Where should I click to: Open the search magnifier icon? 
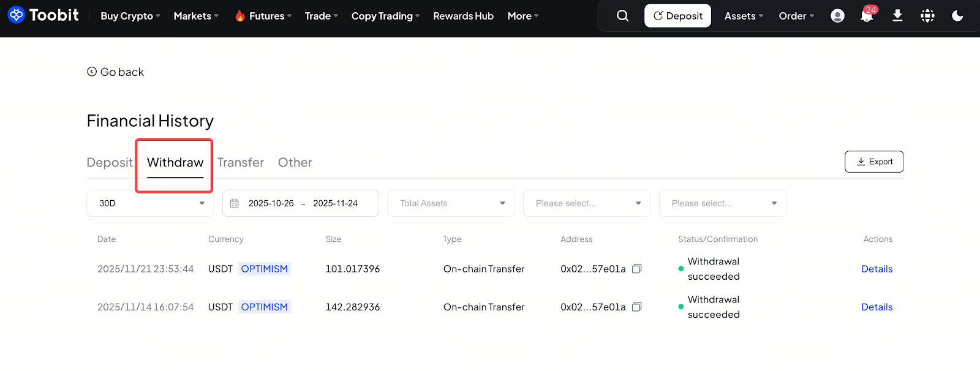(622, 16)
